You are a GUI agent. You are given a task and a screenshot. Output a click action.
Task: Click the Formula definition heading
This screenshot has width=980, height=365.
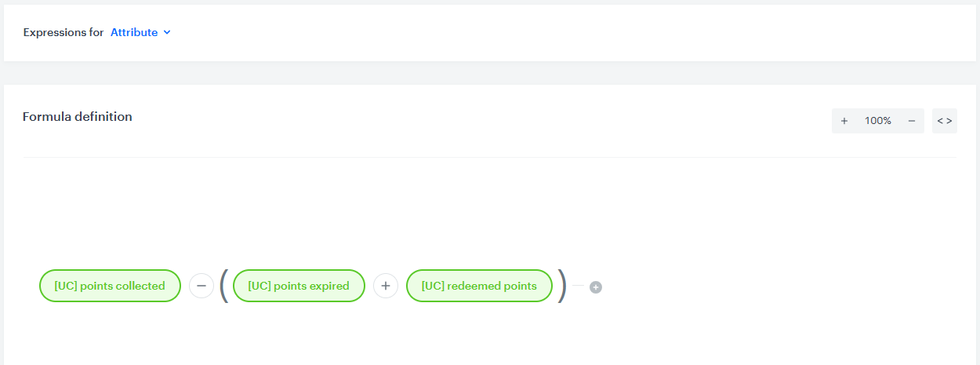[x=78, y=117]
